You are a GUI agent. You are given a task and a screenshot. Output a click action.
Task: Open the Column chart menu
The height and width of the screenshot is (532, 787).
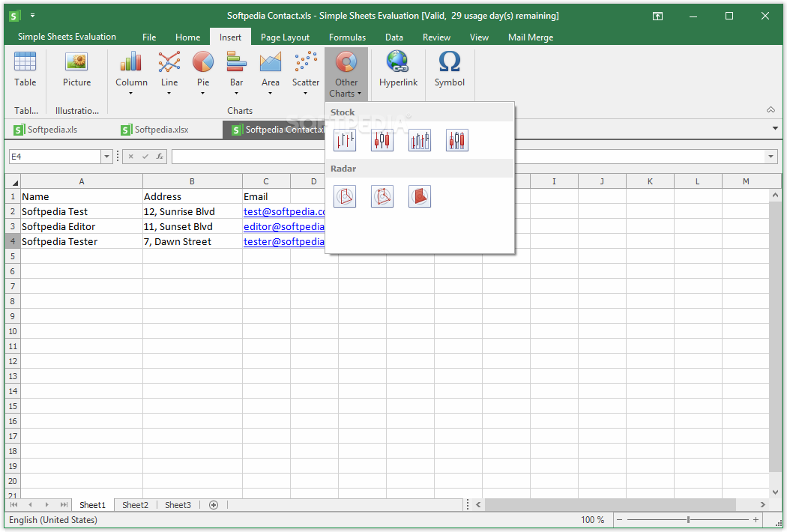[x=131, y=73]
